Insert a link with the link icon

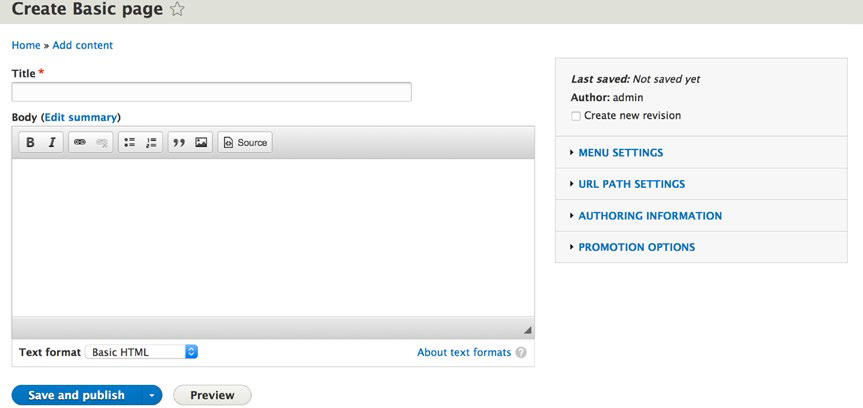[80, 142]
